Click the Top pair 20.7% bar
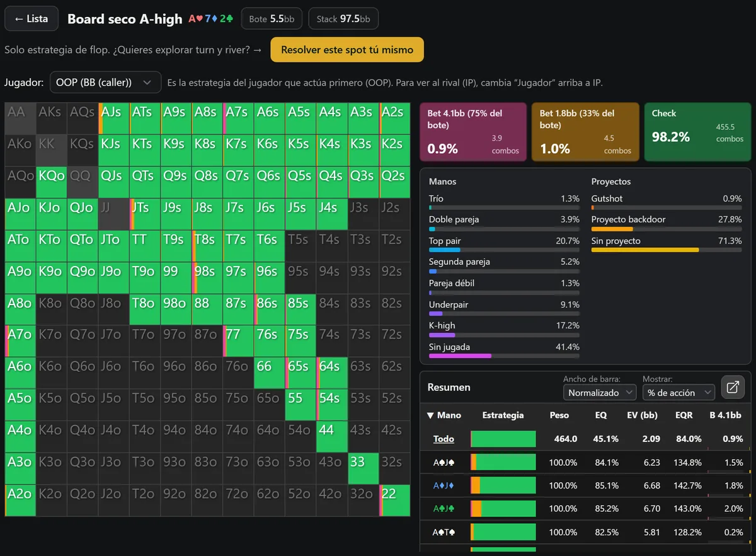The image size is (756, 556). click(504, 250)
